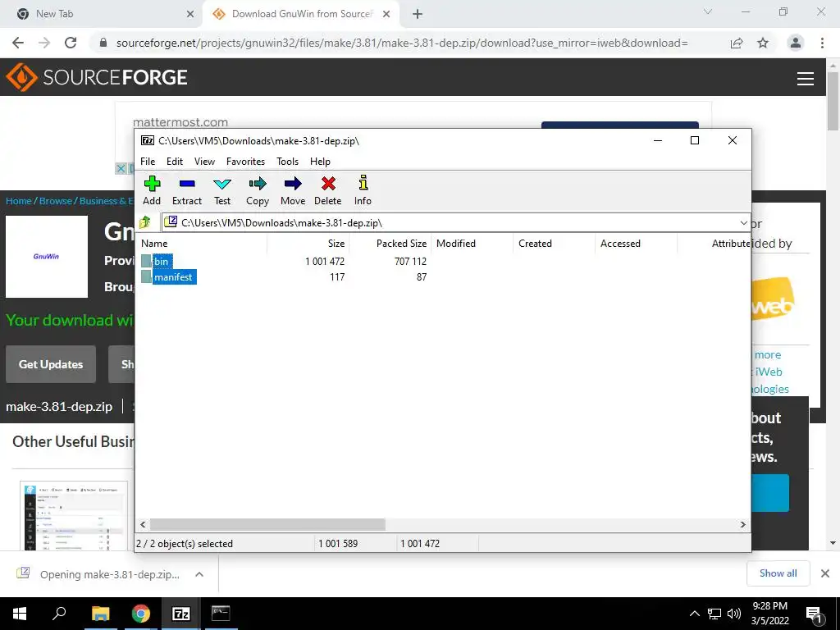
Task: Click the red Delete icon
Action: (x=328, y=184)
